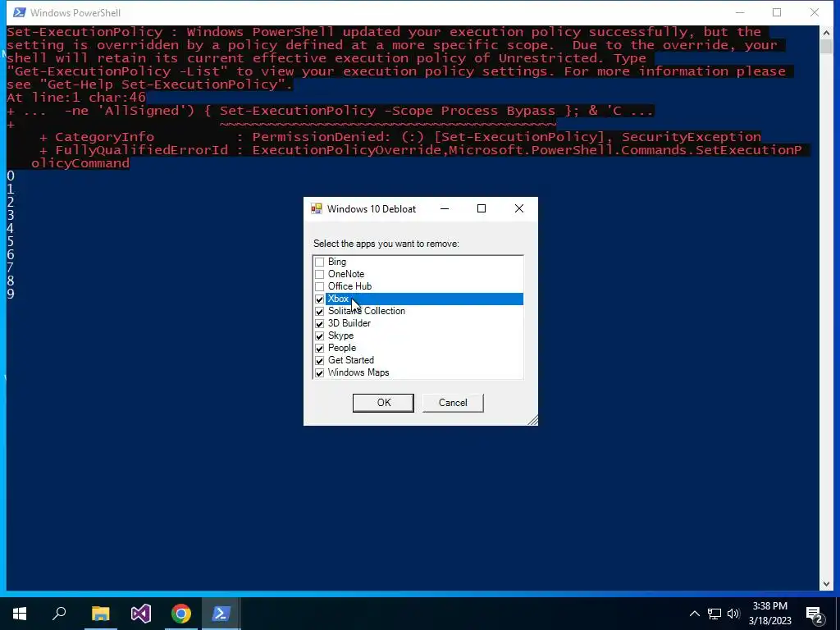Click the PowerShell window title icon
This screenshot has width=840, height=630.
click(20, 12)
